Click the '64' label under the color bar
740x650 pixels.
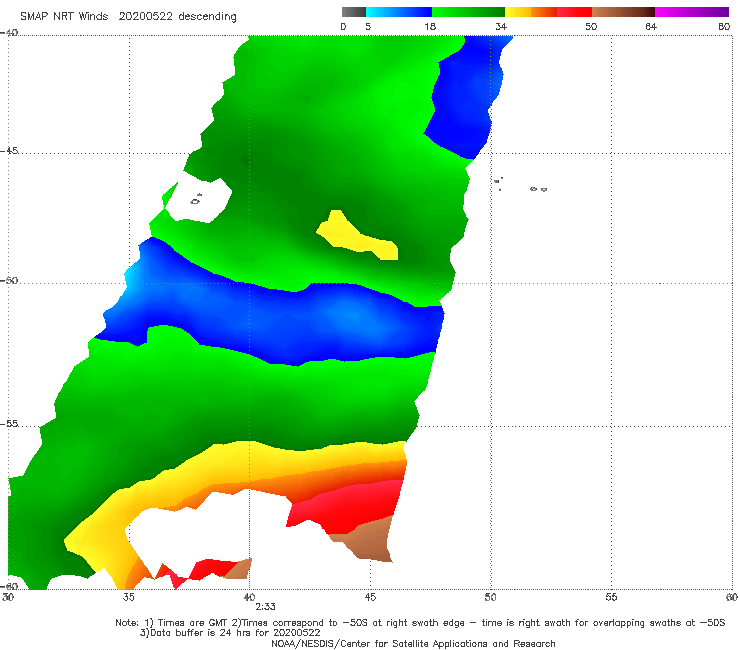pos(651,27)
